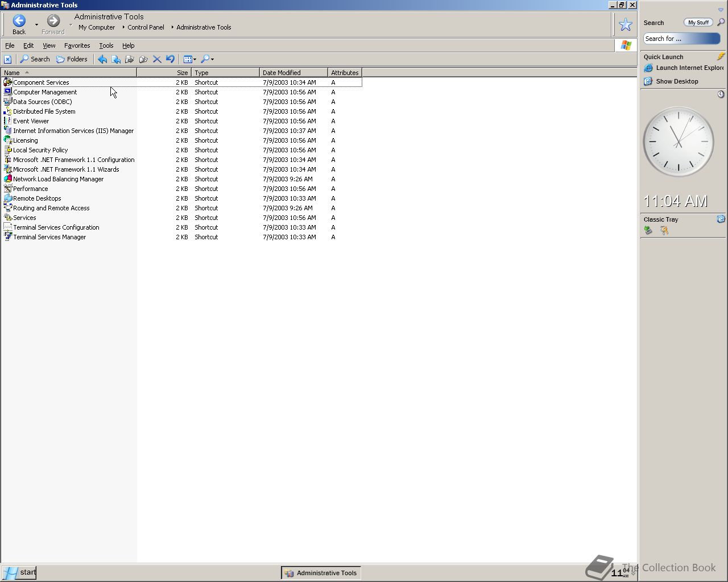
Task: Select the Terminal Services Configuration icon
Action: [7, 227]
